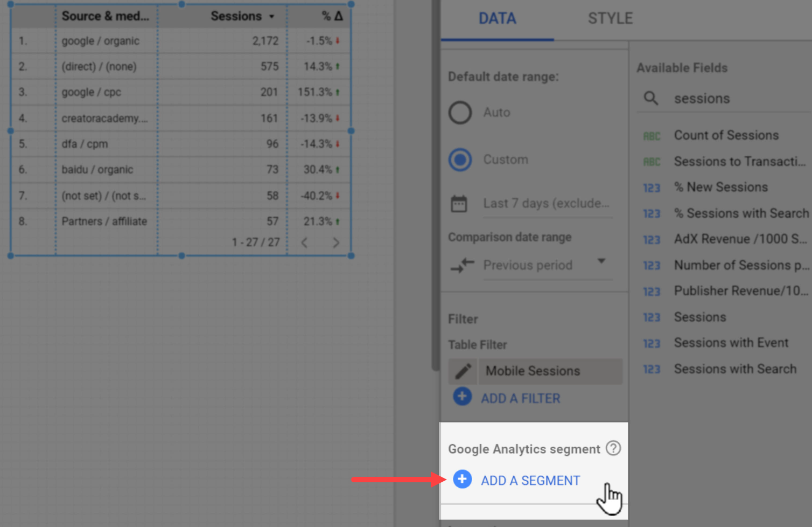Switch to the STYLE tab
The image size is (812, 527).
pyautogui.click(x=610, y=19)
